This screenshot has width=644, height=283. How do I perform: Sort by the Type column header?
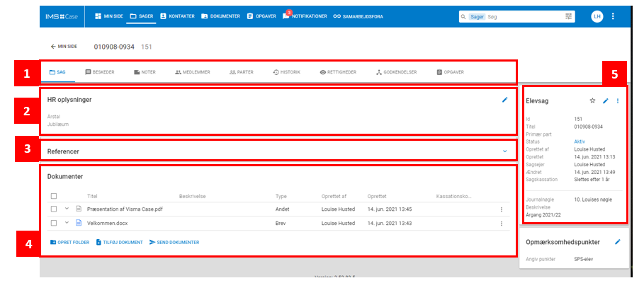click(281, 197)
